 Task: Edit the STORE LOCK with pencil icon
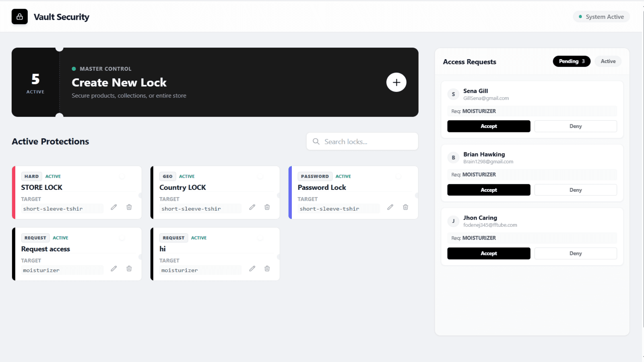point(114,207)
